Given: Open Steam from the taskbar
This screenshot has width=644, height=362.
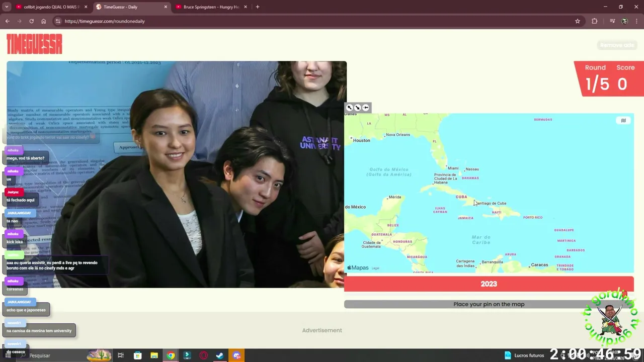Looking at the screenshot, I should coord(220,355).
